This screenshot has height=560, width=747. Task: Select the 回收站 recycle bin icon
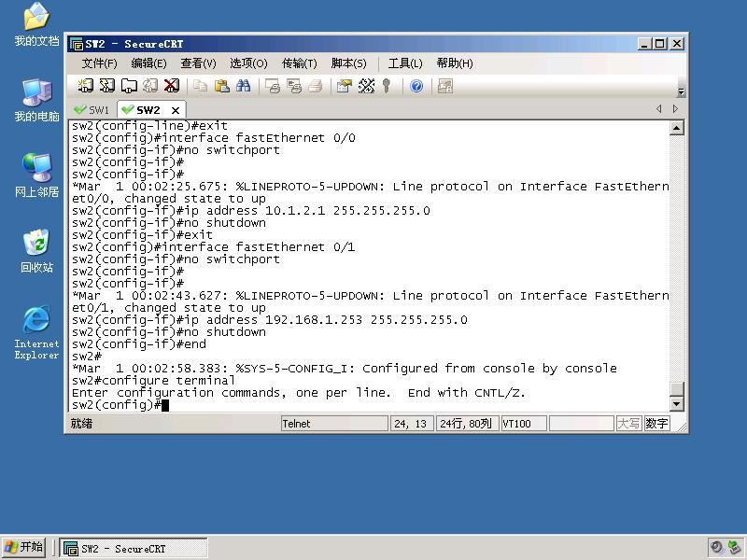tap(36, 251)
